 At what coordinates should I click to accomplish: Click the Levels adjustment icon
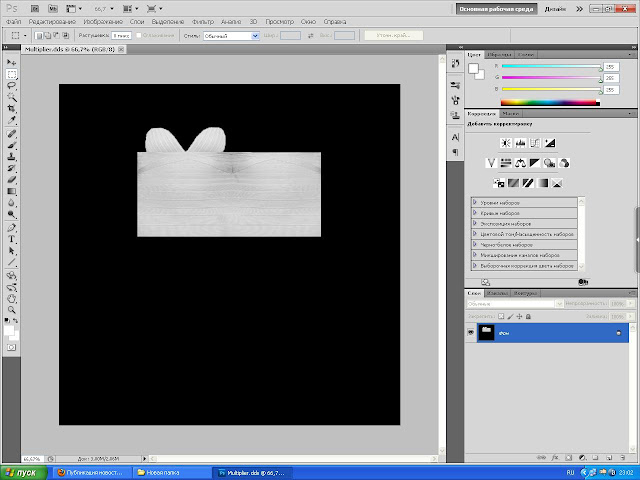pos(521,144)
